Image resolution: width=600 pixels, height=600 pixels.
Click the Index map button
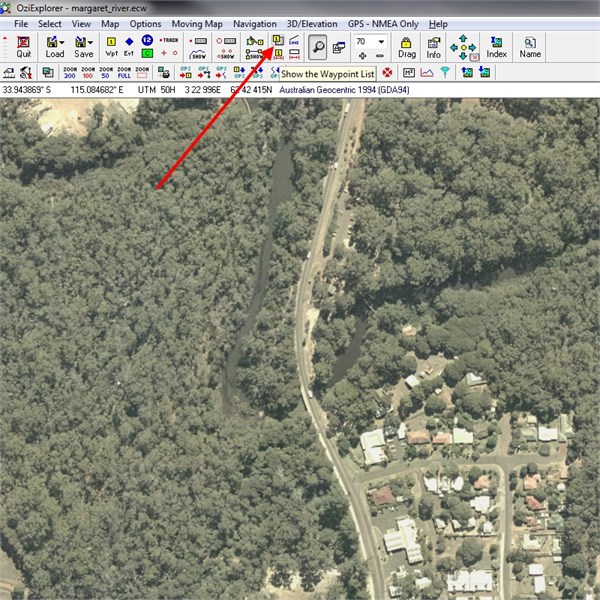496,47
